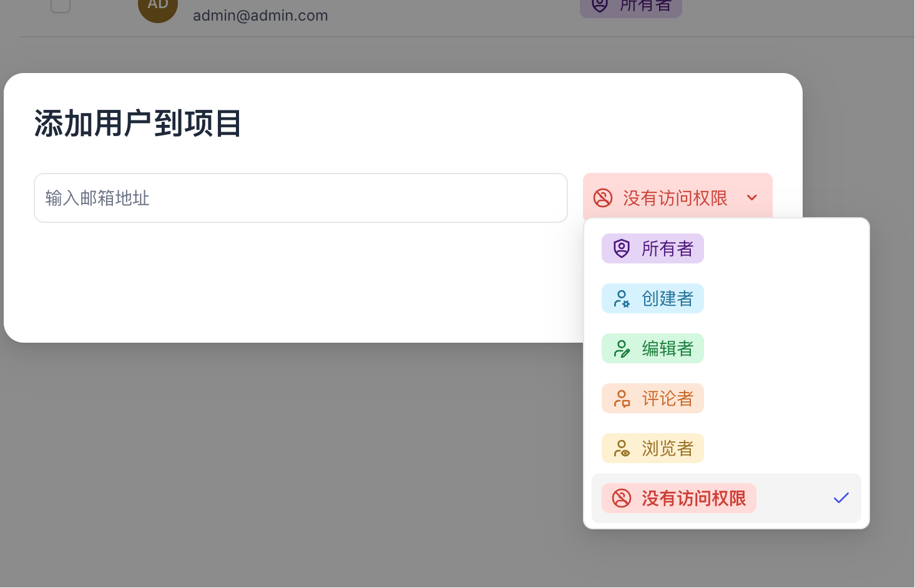Click the user-comment icon beside 评论者
The image size is (915, 588).
click(622, 398)
